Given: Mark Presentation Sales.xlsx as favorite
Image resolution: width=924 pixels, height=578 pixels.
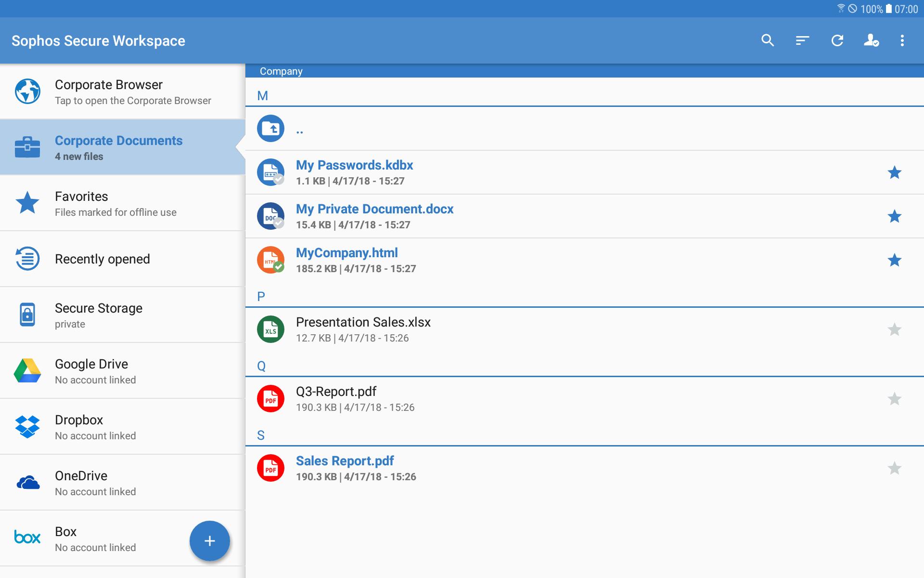Looking at the screenshot, I should click(894, 329).
